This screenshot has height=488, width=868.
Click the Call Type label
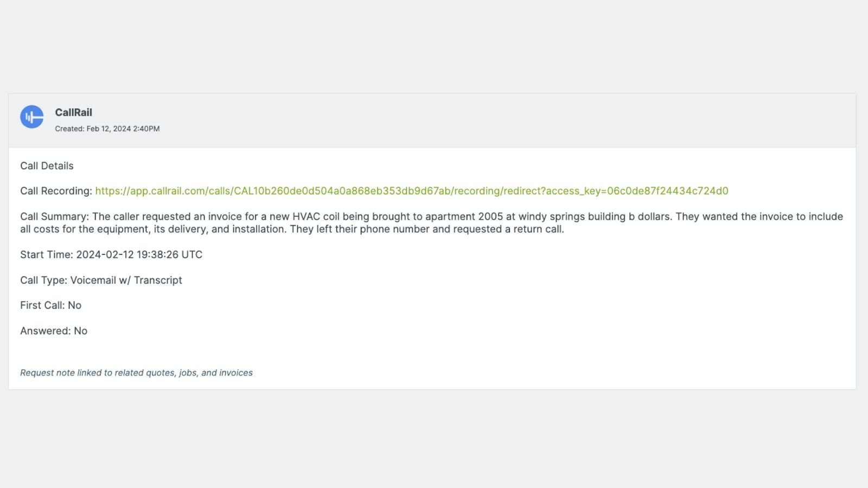43,280
